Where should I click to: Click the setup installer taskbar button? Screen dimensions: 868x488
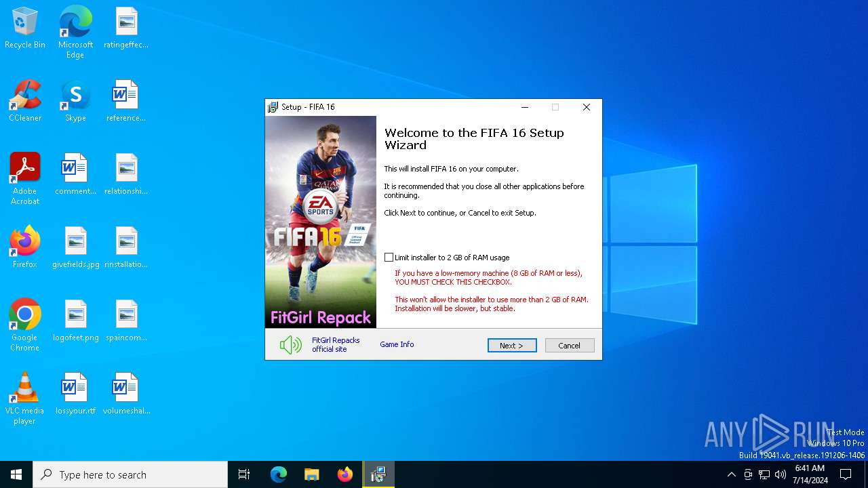point(378,474)
